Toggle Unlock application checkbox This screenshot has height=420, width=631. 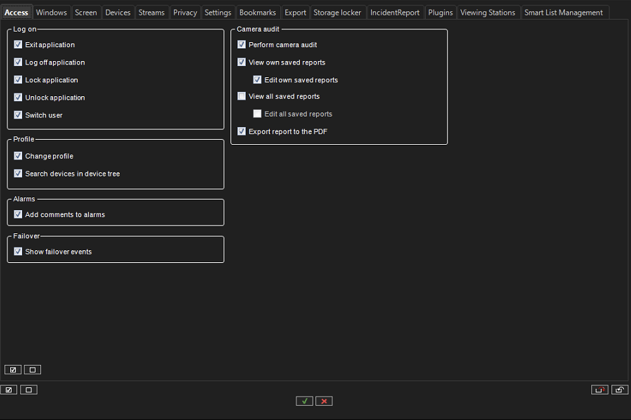pos(18,97)
